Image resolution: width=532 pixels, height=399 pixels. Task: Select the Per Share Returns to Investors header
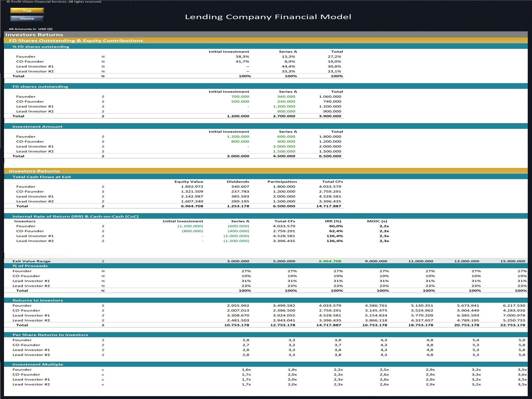click(x=50, y=335)
